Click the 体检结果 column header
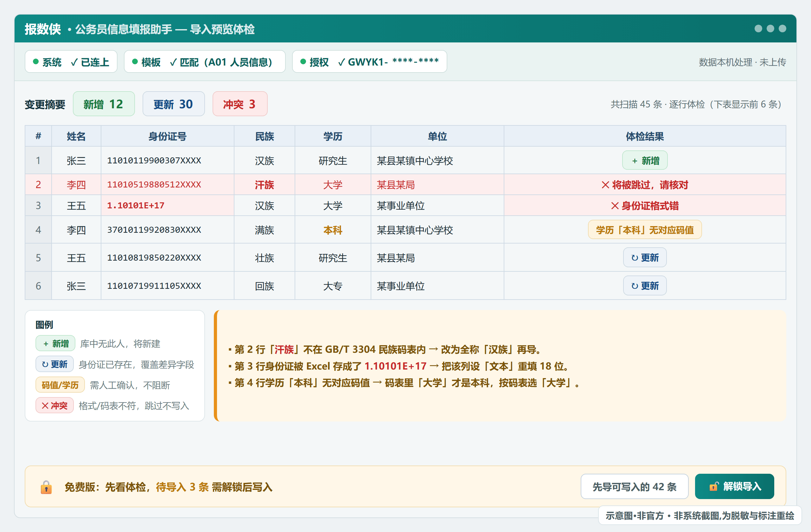Screen dimensions: 811x532 point(645,136)
